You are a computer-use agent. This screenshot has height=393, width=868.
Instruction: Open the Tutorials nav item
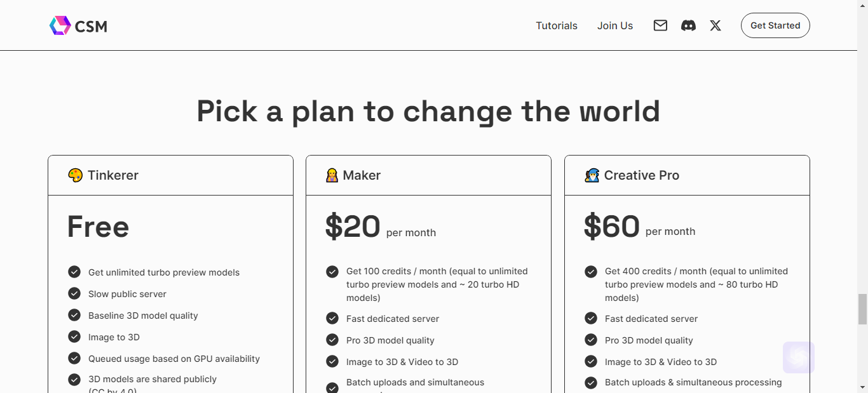(557, 25)
